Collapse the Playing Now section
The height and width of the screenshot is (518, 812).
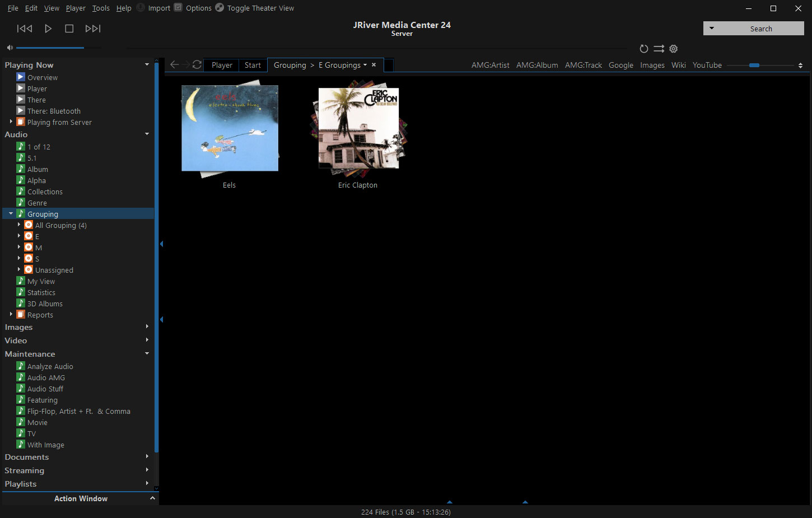point(147,64)
